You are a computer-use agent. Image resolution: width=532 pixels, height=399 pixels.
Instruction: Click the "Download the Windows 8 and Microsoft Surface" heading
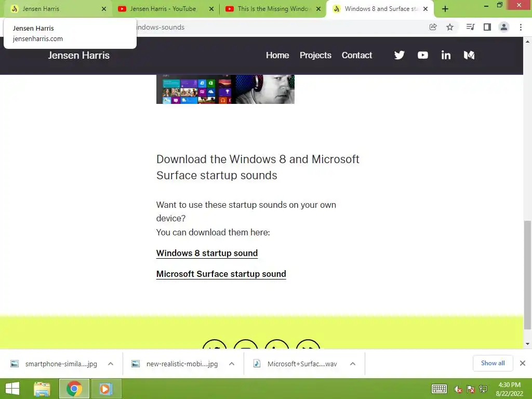(258, 167)
